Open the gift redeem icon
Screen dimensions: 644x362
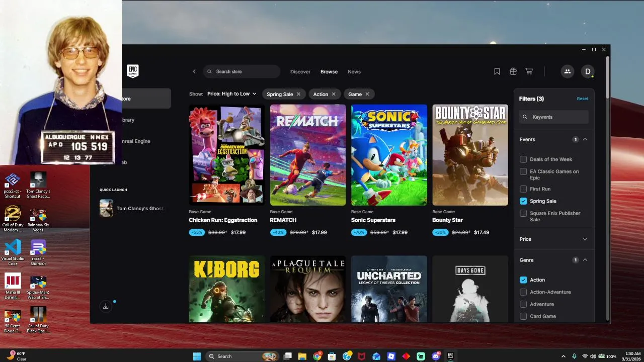[513, 71]
